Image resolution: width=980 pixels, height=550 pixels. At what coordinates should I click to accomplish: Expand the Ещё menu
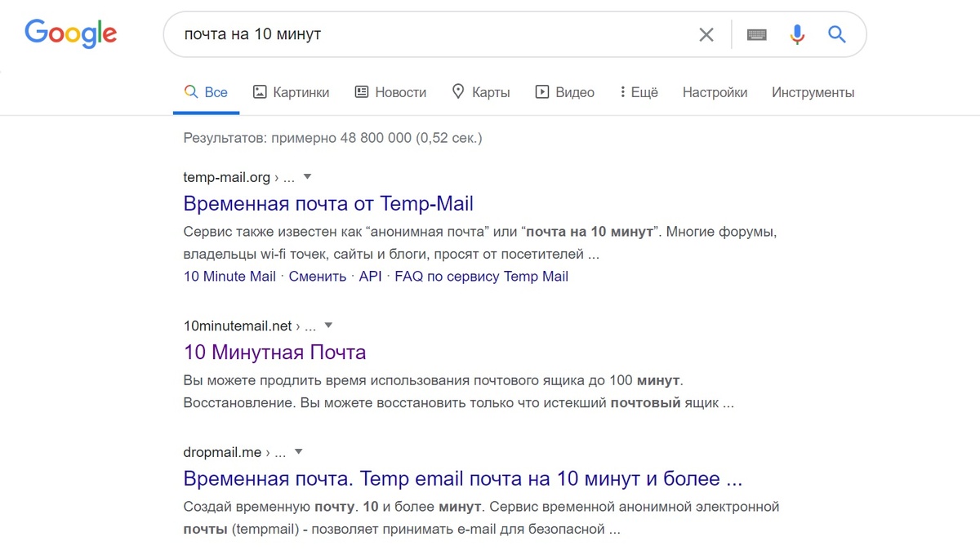point(638,91)
